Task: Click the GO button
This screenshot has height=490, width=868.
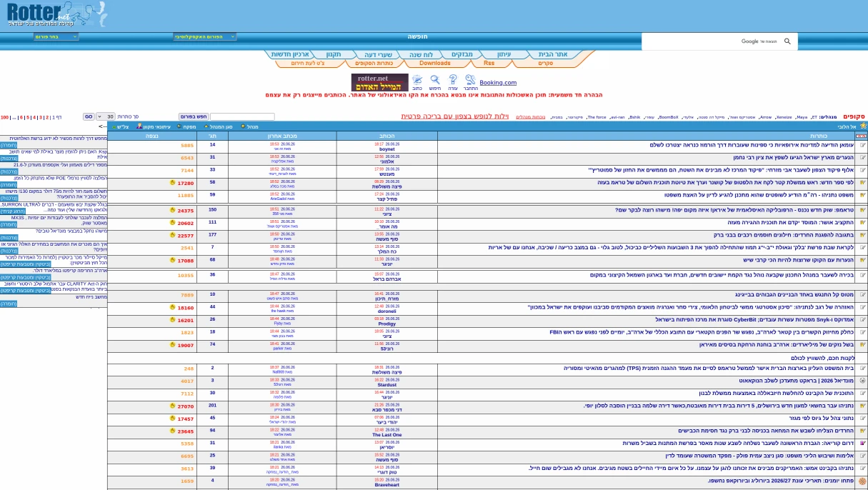Action: tap(89, 116)
